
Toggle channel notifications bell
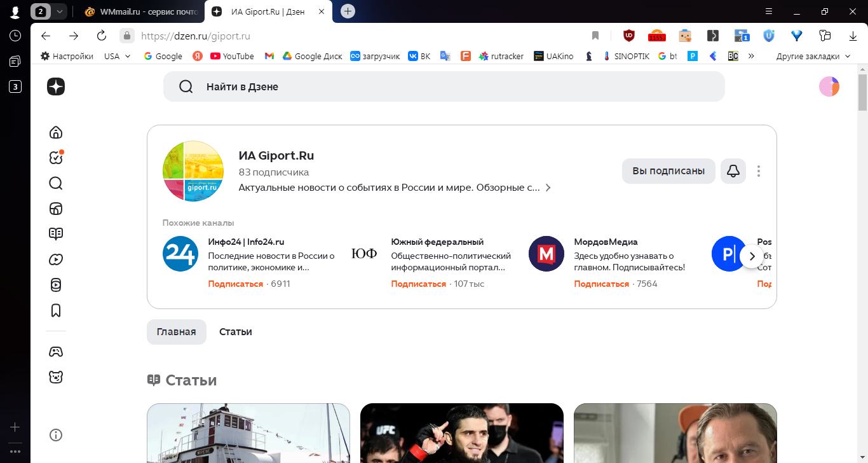tap(733, 171)
